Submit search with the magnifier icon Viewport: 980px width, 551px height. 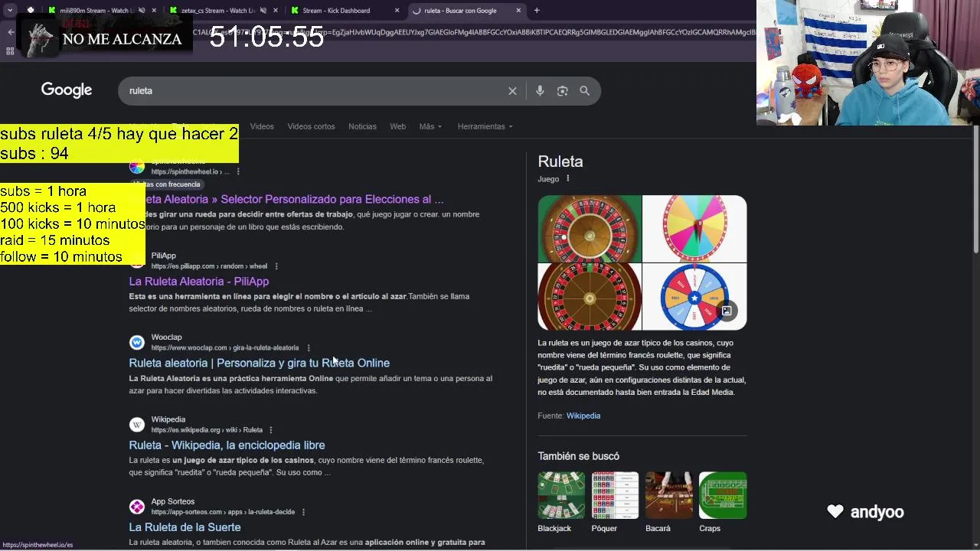(585, 91)
